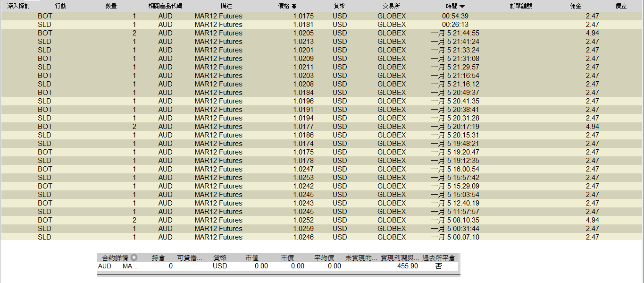The height and width of the screenshot is (283, 644).
Task: Click the 深入探討 column header
Action: click(x=18, y=6)
